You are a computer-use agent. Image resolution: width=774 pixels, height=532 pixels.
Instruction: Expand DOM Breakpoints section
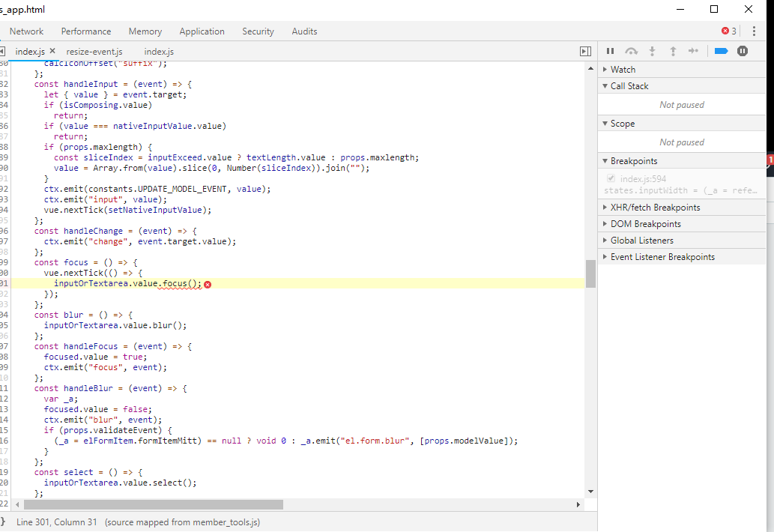[x=681, y=224]
